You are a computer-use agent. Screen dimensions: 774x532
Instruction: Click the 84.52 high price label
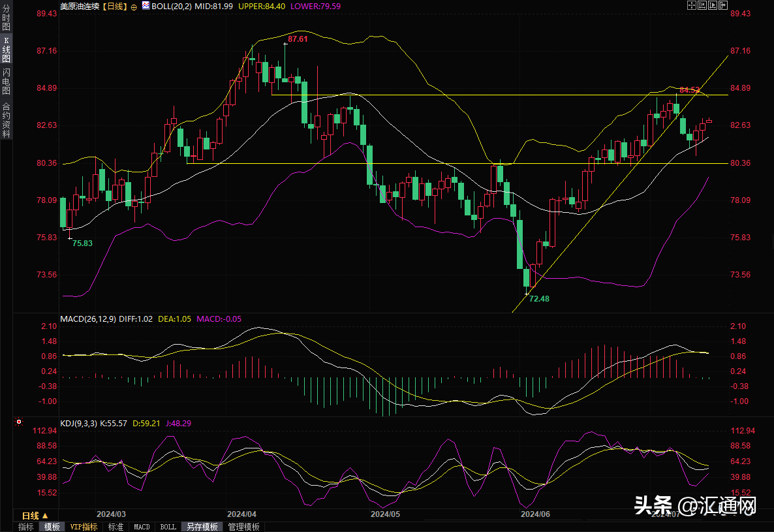(690, 90)
